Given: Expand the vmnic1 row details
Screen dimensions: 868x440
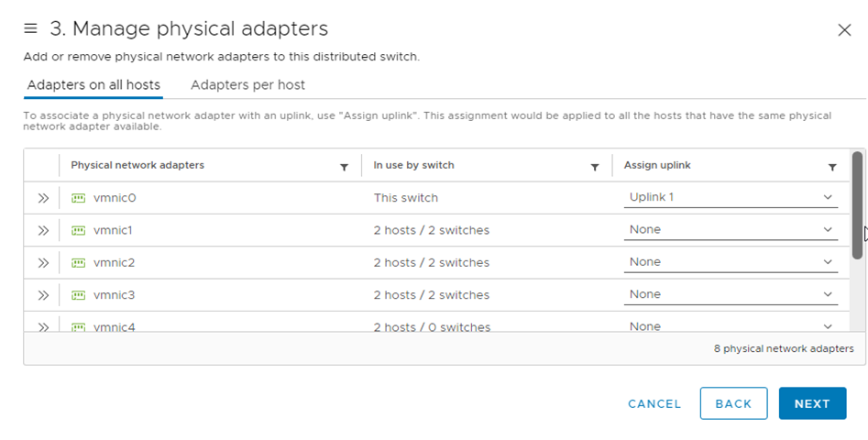Looking at the screenshot, I should coord(43,230).
